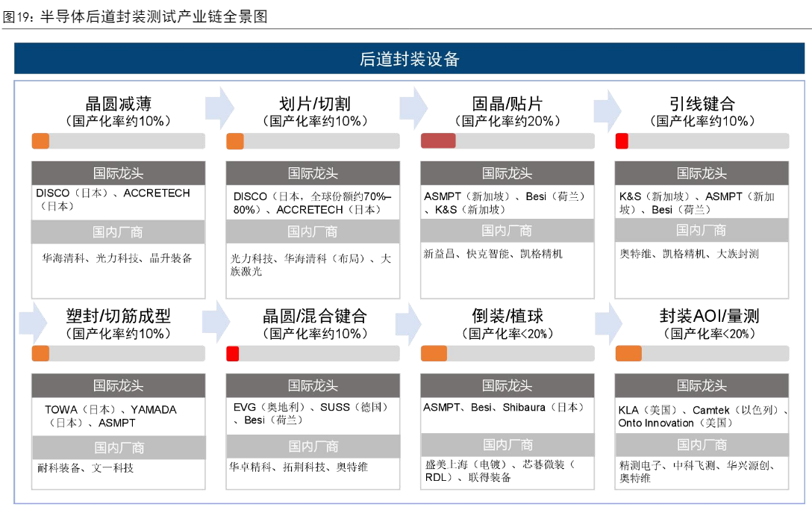Click the '国际龙头' header in the 封装AOI/量测 column
This screenshot has height=510, width=812.
click(702, 385)
